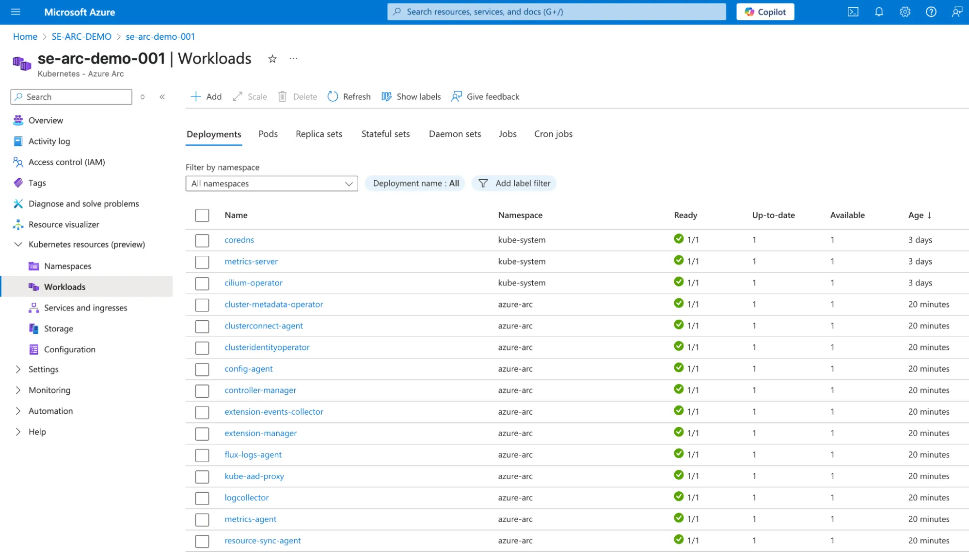Viewport: 969px width, 560px height.
Task: Open the extension-manager deployment link
Action: point(260,433)
